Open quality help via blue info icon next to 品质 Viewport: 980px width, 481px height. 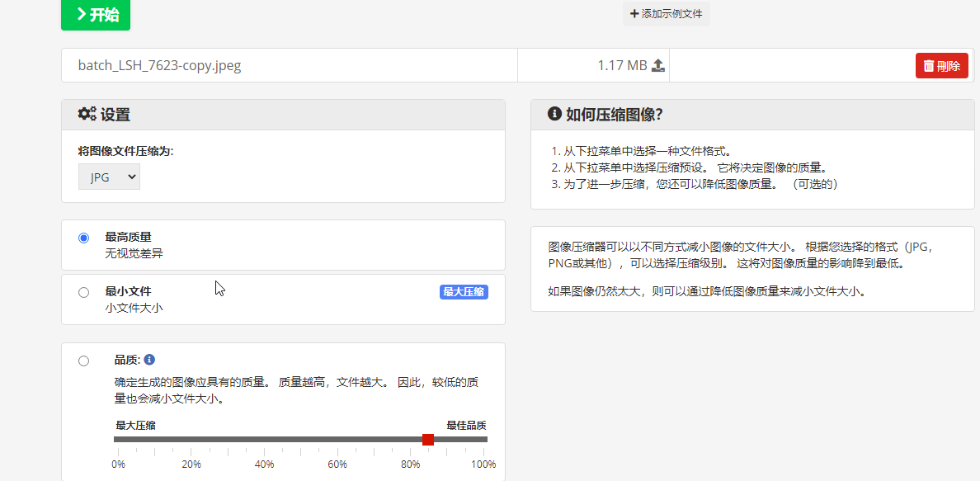[x=149, y=359]
